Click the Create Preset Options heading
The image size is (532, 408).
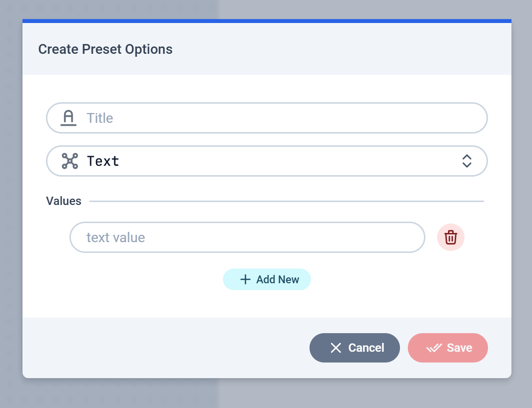[x=105, y=49]
